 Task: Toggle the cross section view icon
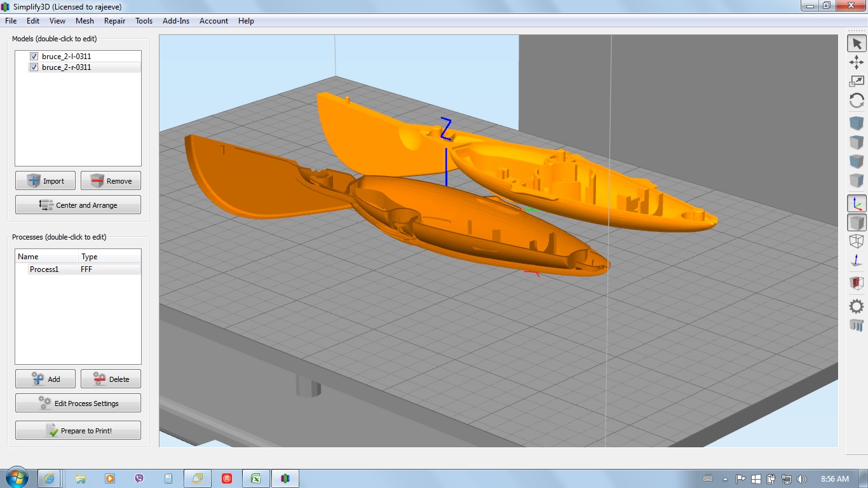pos(857,283)
